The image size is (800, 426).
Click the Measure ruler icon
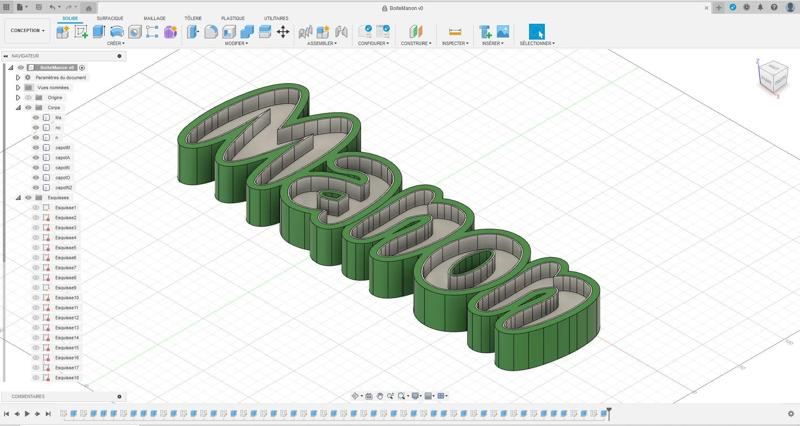click(455, 32)
